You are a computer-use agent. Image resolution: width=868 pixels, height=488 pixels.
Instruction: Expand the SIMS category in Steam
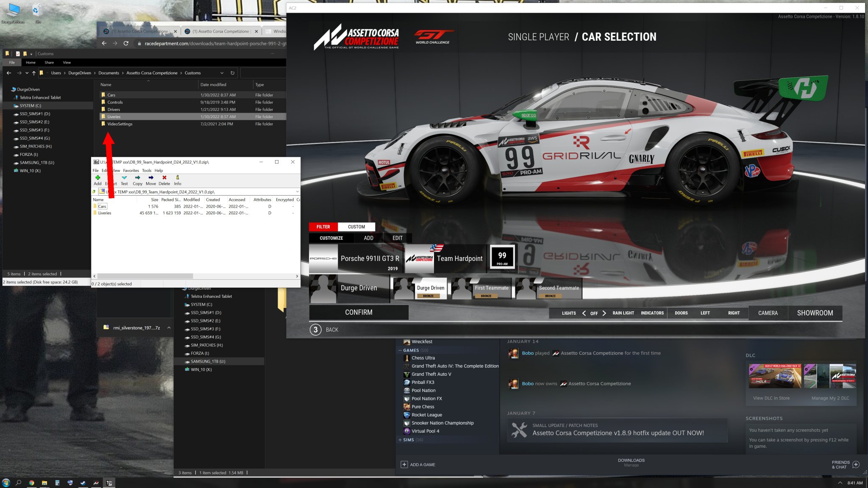point(400,440)
